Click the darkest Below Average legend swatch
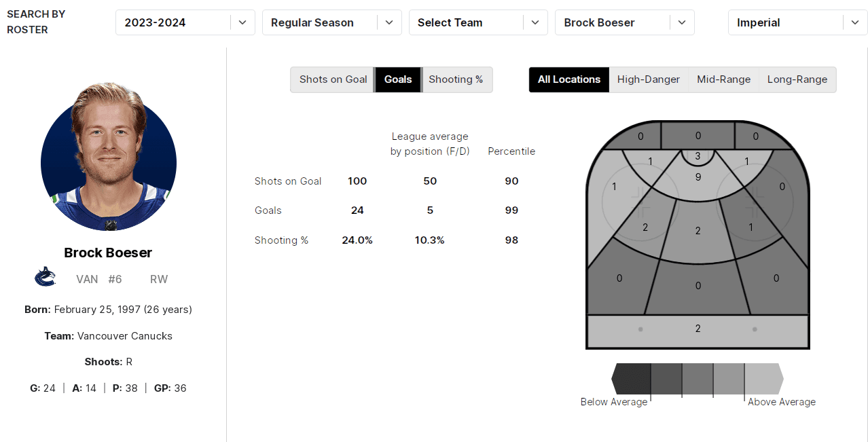Viewport: 868px width, 442px height. point(632,379)
